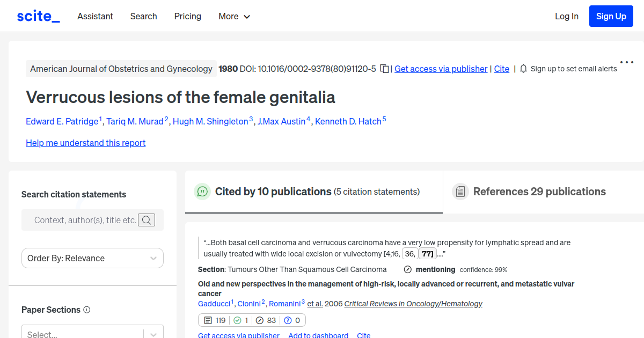Click the Sign Up button
Screen dimensions: 644x338
click(x=611, y=16)
